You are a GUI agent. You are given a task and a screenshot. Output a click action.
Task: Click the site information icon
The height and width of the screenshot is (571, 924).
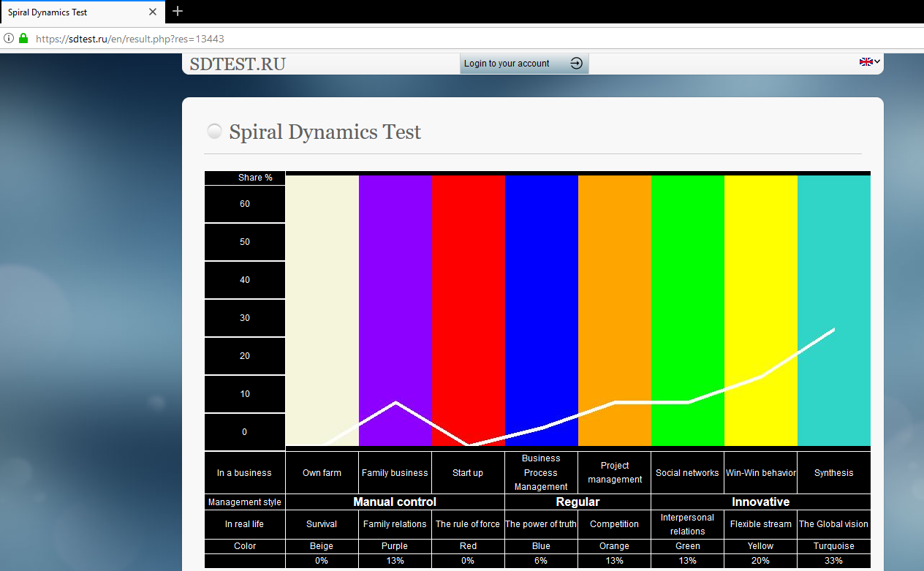9,39
